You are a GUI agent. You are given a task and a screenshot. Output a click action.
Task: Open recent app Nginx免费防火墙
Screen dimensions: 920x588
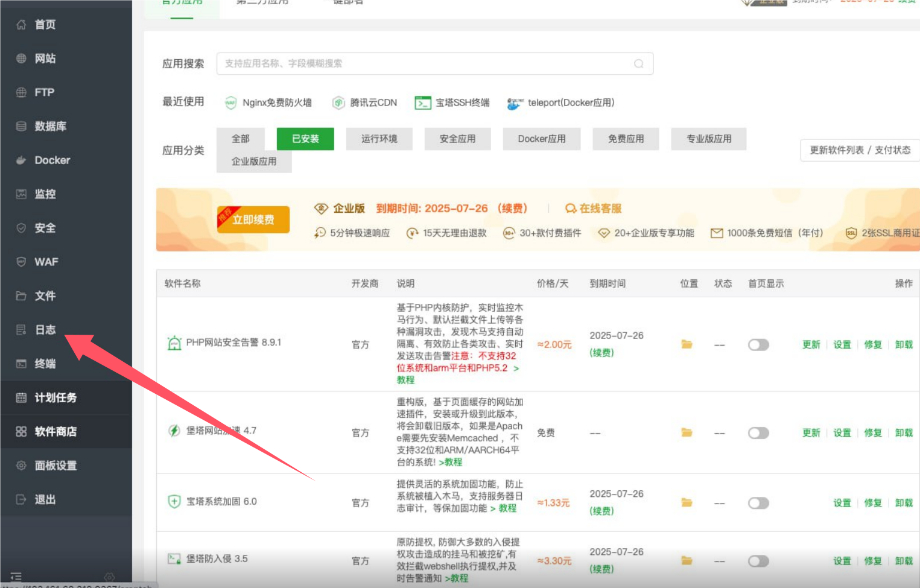[268, 103]
